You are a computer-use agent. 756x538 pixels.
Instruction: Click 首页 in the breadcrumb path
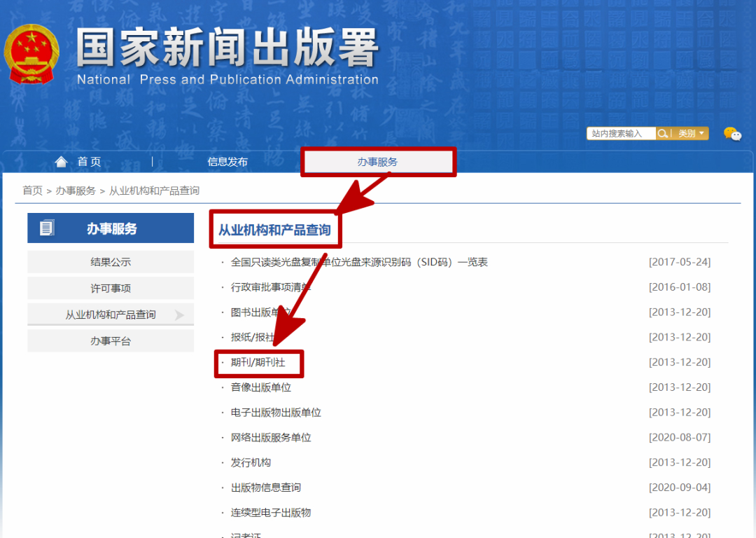(32, 191)
